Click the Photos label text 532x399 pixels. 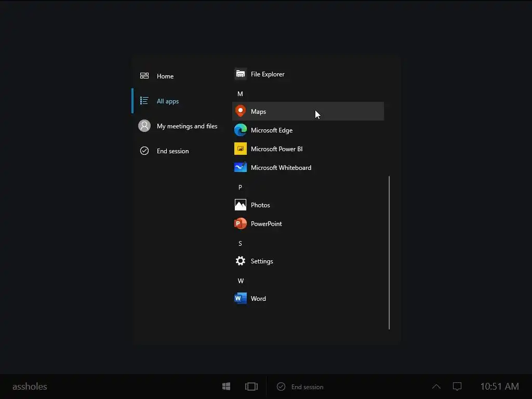pyautogui.click(x=260, y=205)
